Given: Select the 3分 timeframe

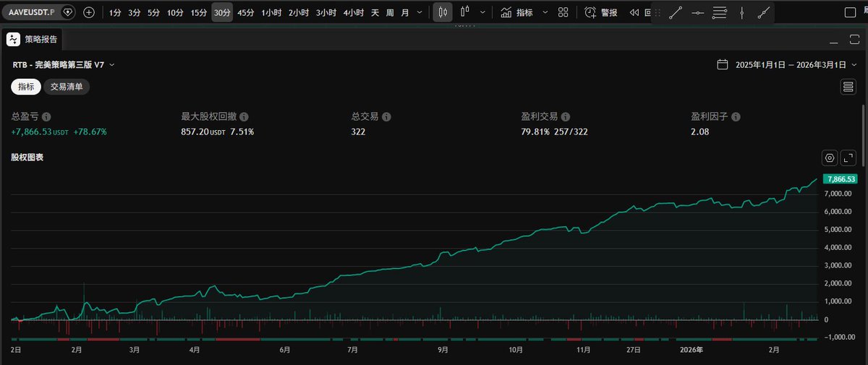Looking at the screenshot, I should coord(135,12).
